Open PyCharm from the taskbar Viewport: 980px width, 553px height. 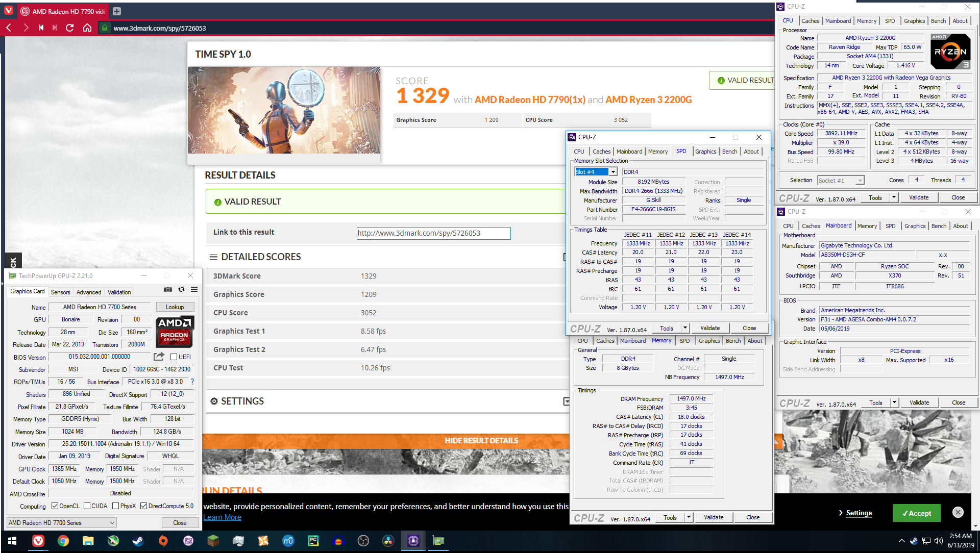click(313, 541)
